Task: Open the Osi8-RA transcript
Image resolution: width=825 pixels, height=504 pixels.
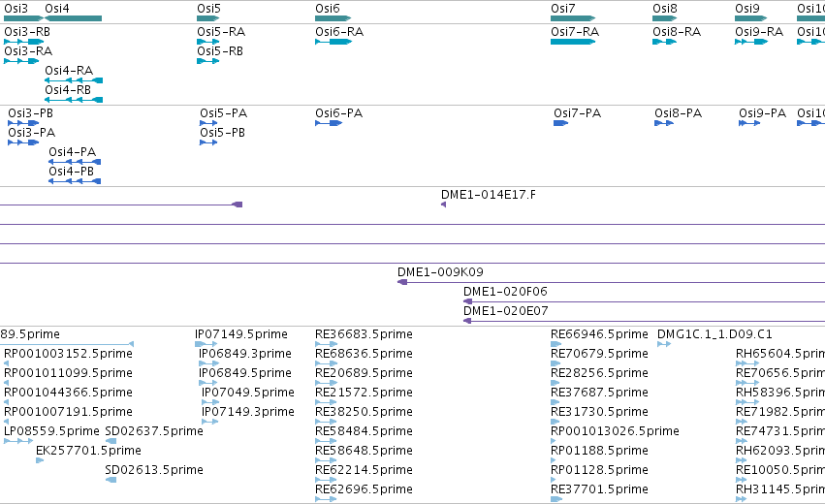Action: [664, 42]
